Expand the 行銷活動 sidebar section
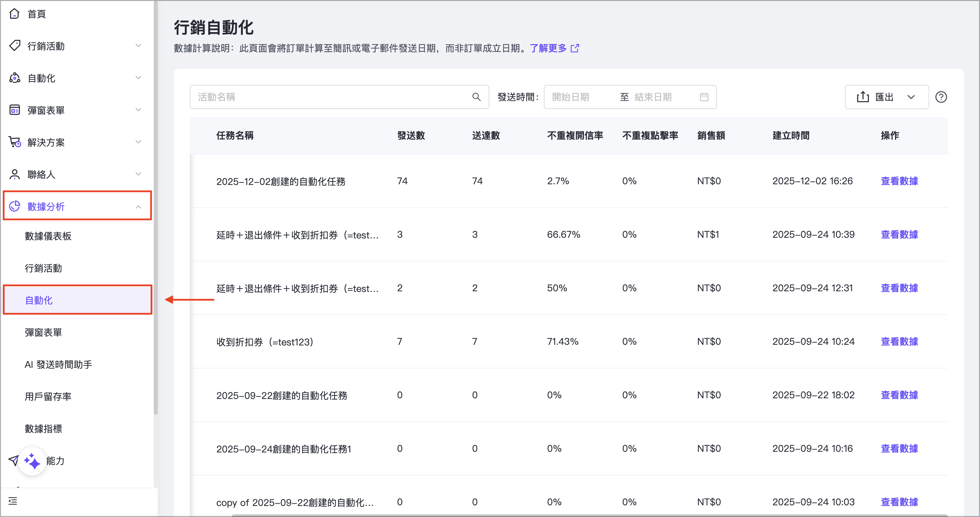 (x=138, y=46)
